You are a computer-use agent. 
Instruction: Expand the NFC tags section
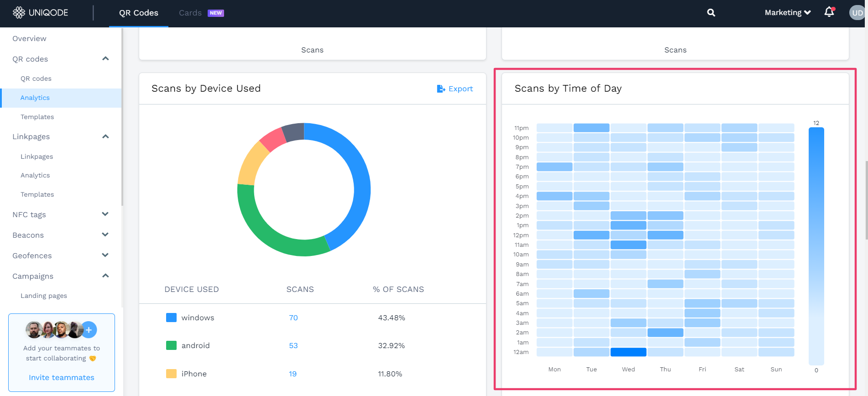(105, 214)
